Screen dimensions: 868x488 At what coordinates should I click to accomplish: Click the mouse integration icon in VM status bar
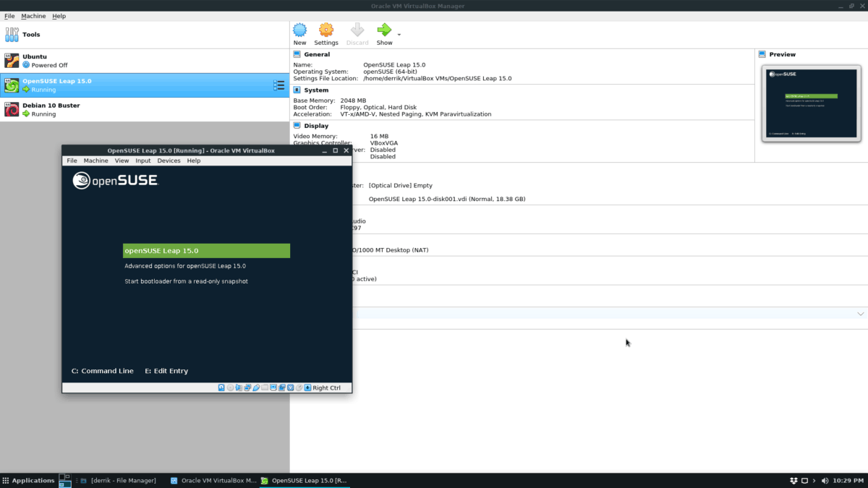299,388
